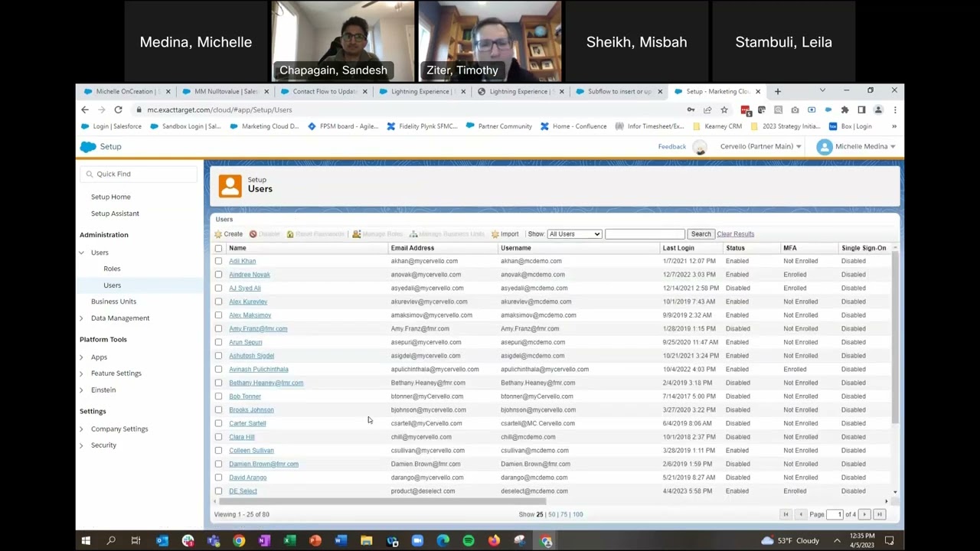Open Setup Home in sidebar
The height and width of the screenshot is (551, 980).
click(x=111, y=197)
